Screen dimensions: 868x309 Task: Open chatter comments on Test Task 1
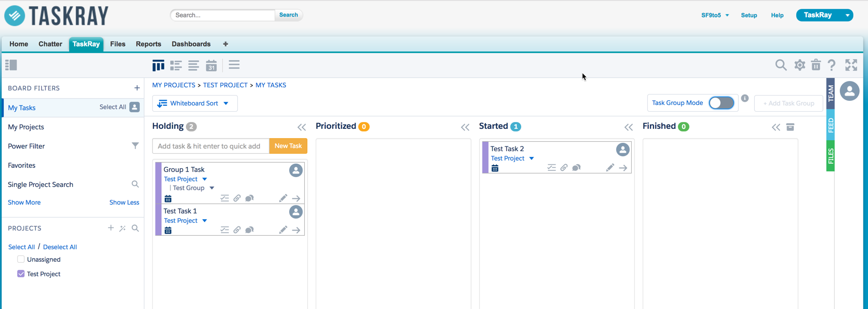point(250,230)
